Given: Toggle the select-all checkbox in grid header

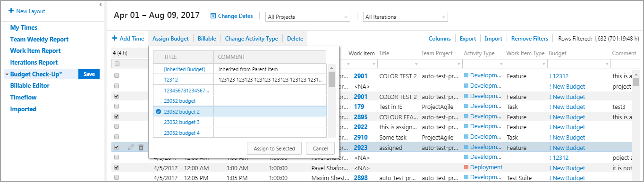Looking at the screenshot, I should pyautogui.click(x=117, y=64).
